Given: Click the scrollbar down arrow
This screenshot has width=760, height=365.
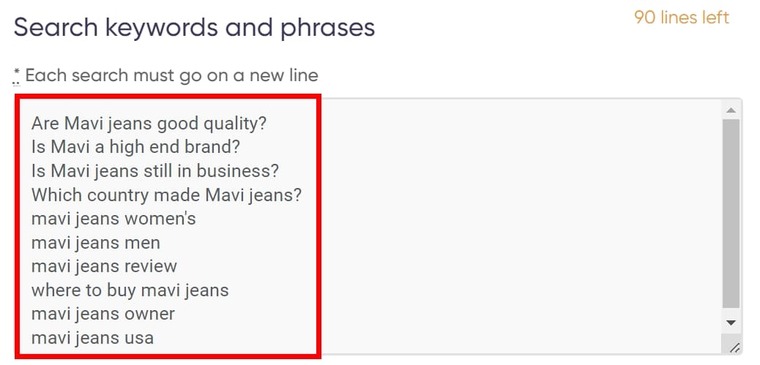Looking at the screenshot, I should coord(731,323).
